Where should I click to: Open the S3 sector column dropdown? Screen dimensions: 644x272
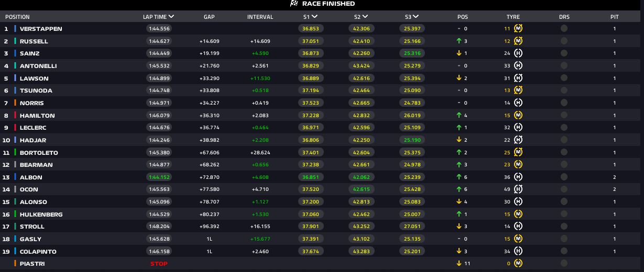coord(416,17)
